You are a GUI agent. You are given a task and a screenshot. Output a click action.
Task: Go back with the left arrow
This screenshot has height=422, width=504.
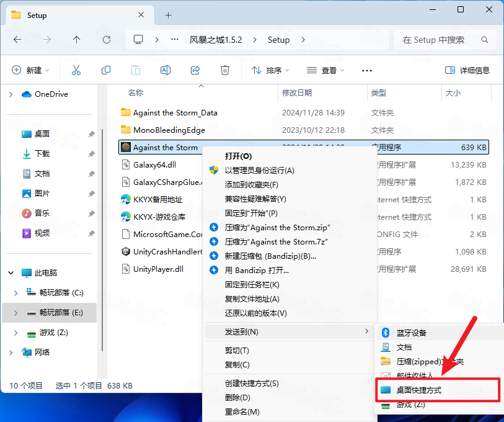click(17, 40)
